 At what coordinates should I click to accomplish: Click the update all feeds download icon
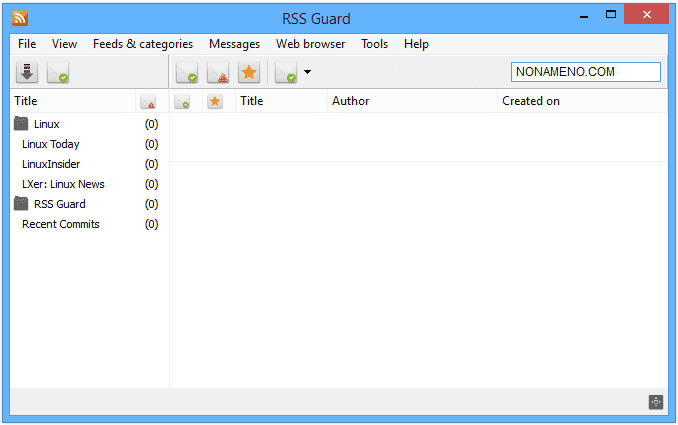(27, 72)
